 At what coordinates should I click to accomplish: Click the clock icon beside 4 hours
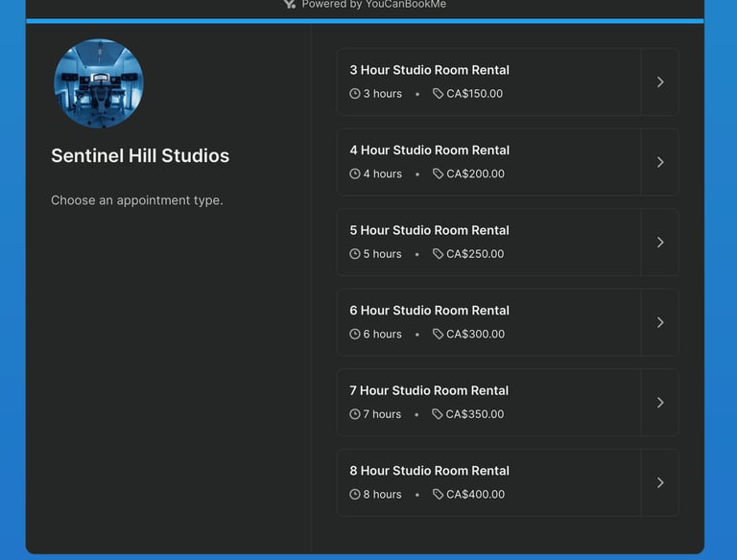(355, 174)
